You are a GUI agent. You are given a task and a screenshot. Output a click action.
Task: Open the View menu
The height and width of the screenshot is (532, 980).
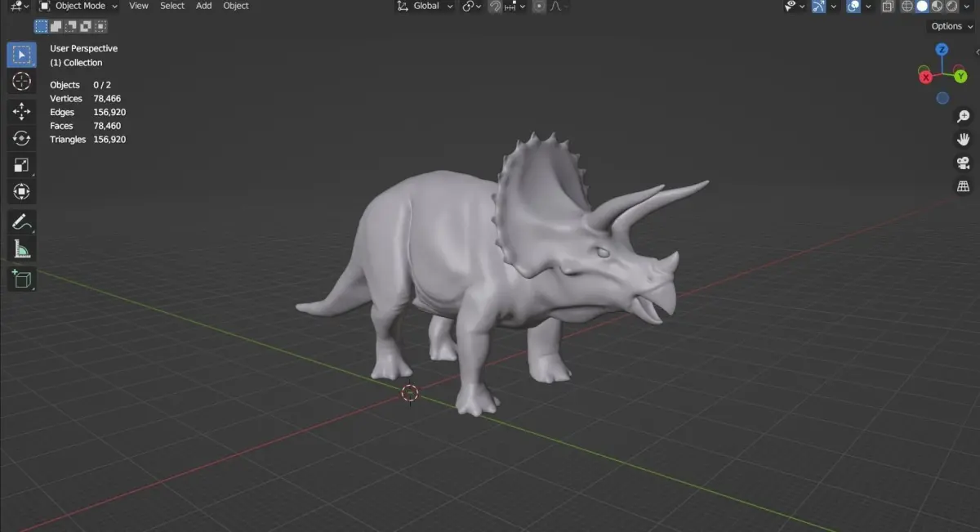139,6
